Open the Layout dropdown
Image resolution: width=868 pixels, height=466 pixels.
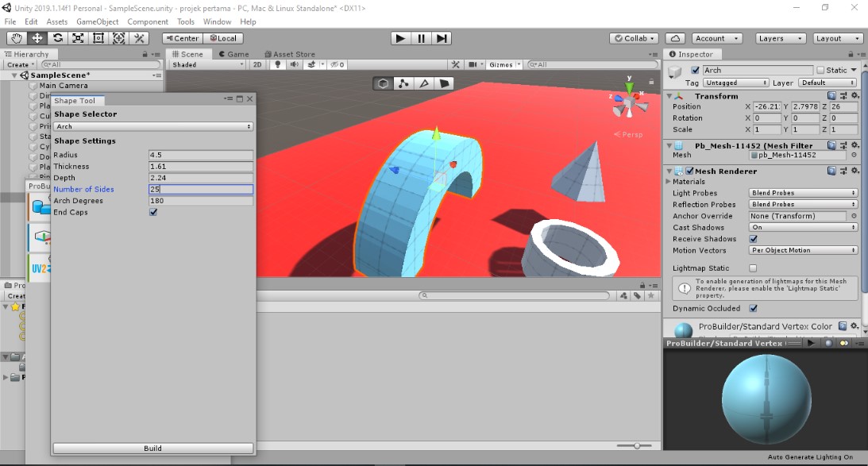838,38
